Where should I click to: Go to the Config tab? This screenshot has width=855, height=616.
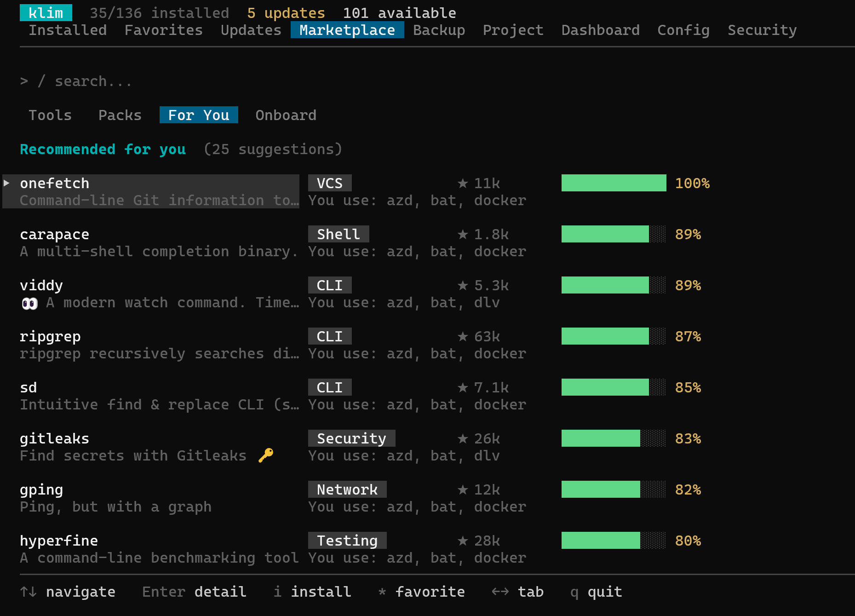[x=683, y=30]
